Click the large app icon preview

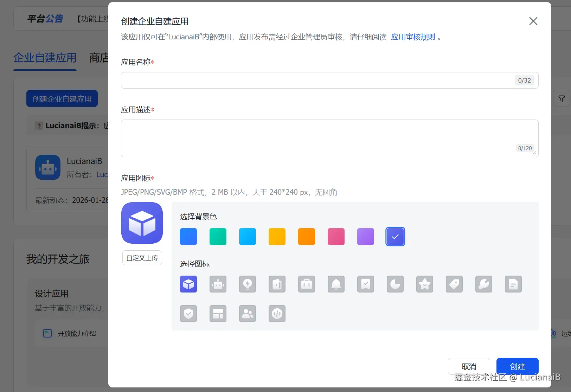pyautogui.click(x=142, y=223)
